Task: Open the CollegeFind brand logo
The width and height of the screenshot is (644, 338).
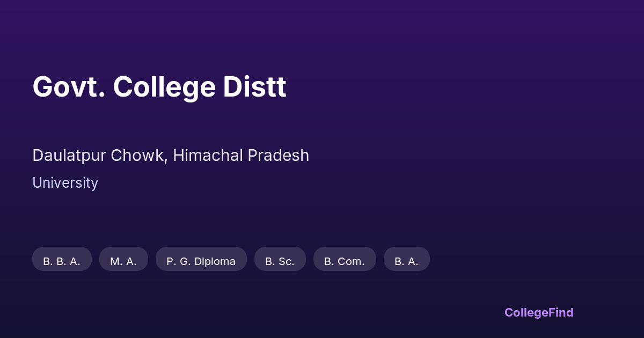Action: pyautogui.click(x=539, y=313)
